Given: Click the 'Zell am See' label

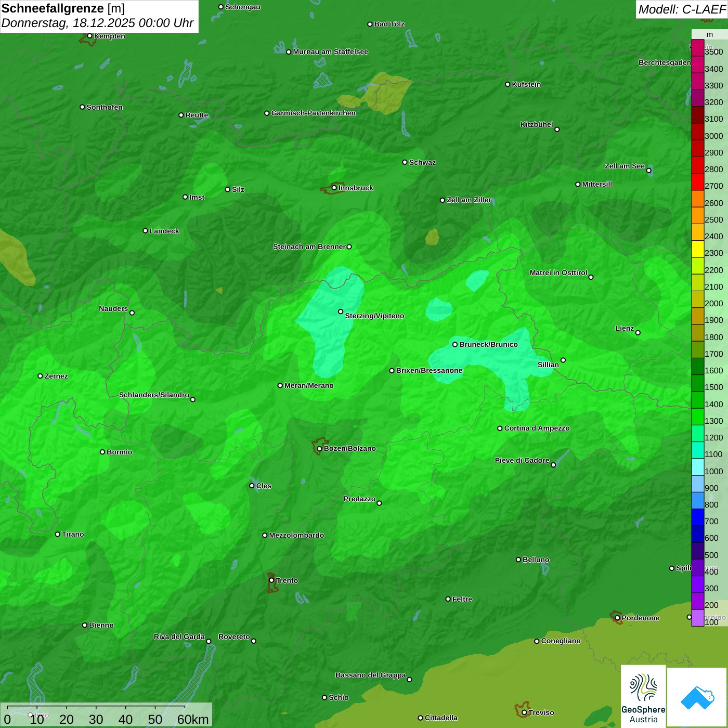Looking at the screenshot, I should tap(625, 166).
